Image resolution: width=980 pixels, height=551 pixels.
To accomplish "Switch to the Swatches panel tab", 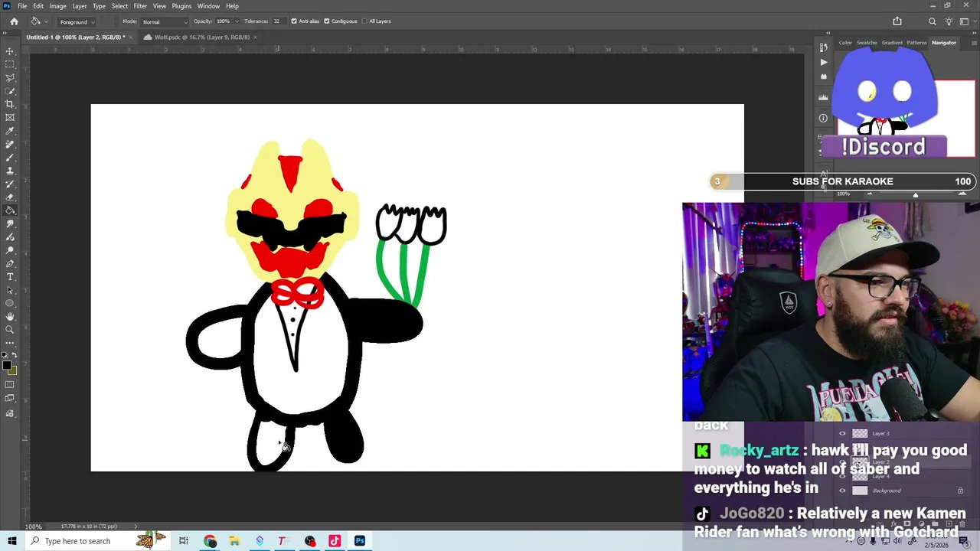I will pos(867,43).
